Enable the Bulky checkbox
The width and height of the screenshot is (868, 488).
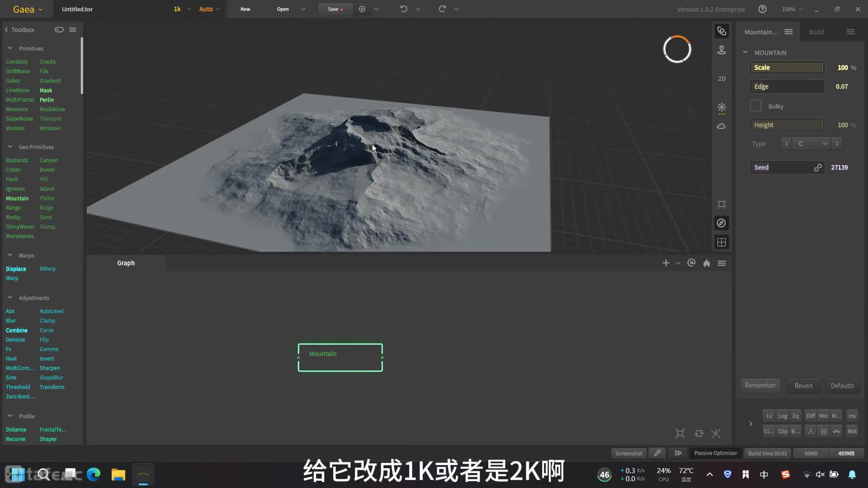pos(755,106)
